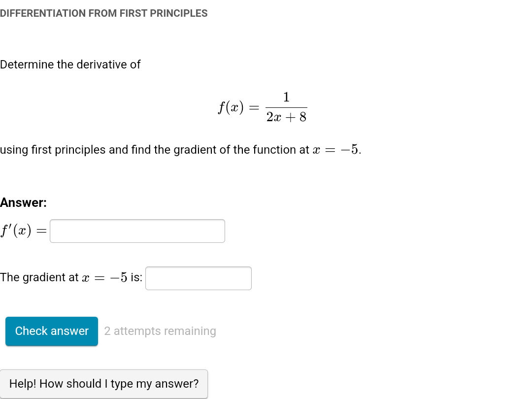
Task: Click 'The gradient at x = -5 is:' label
Action: (x=71, y=277)
